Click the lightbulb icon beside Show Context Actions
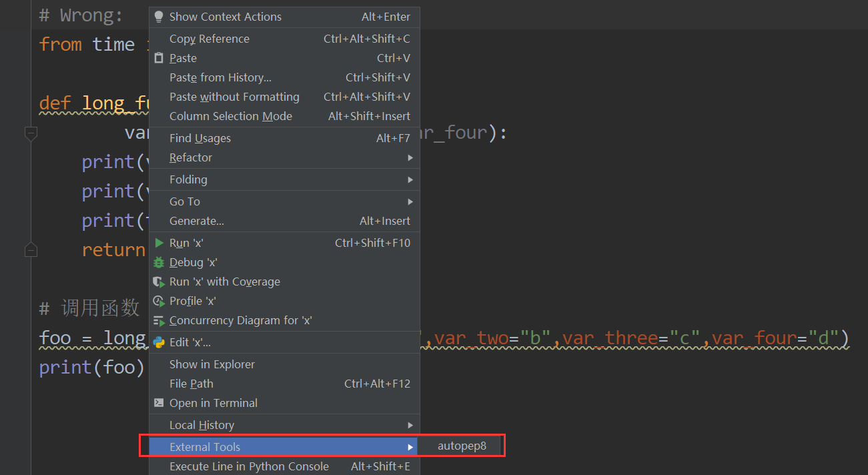Screen dimensions: 868x475 pyautogui.click(x=159, y=17)
